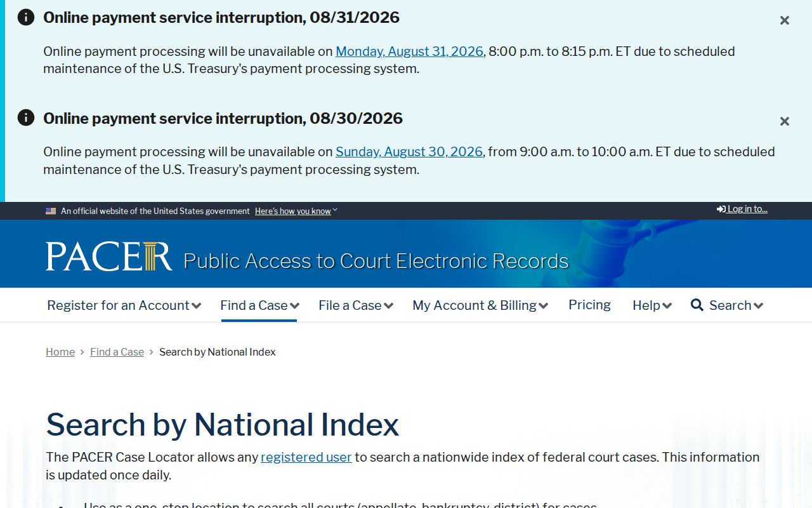Viewport: 812px width, 508px height.
Task: Click the PACER logo
Action: pyautogui.click(x=108, y=257)
